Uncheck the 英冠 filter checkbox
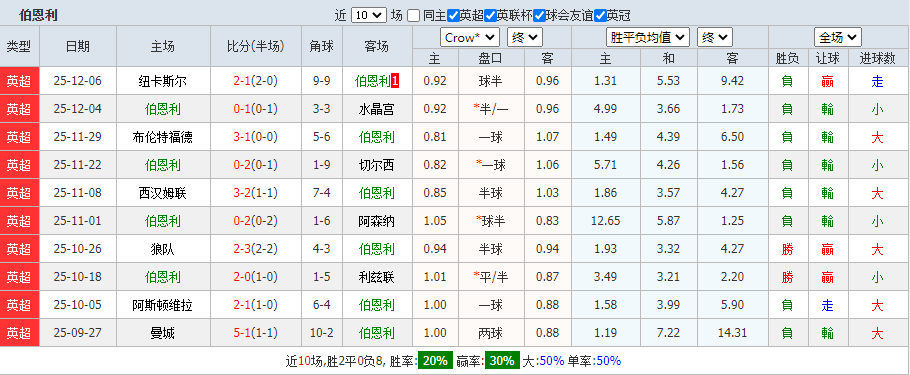The width and height of the screenshot is (910, 375). (x=600, y=16)
